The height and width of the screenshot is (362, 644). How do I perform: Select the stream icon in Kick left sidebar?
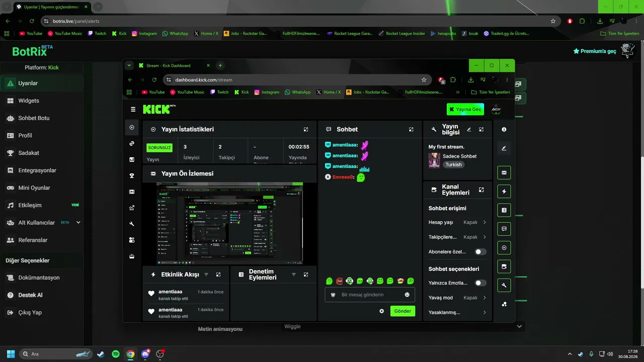point(132,128)
